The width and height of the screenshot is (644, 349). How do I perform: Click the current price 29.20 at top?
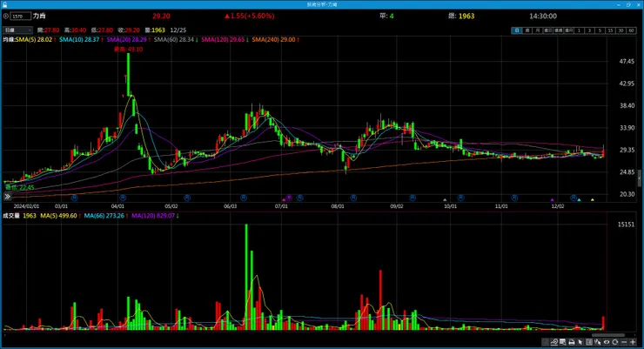[161, 16]
